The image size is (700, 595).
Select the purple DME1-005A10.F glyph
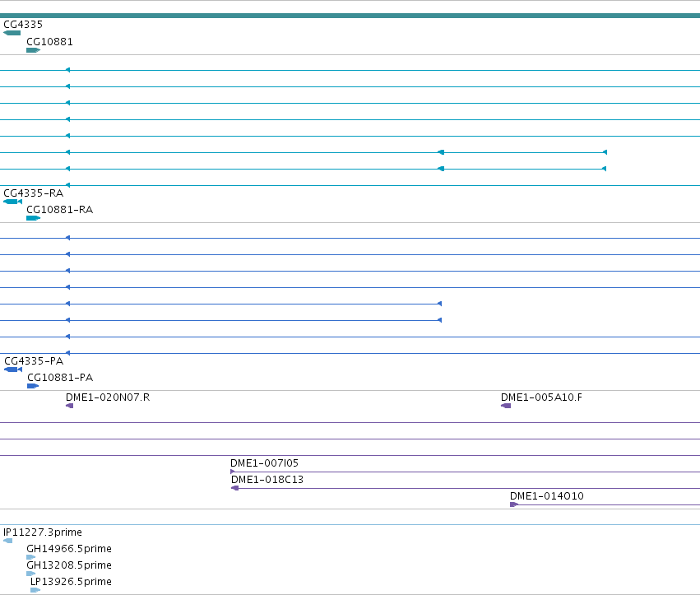coord(506,406)
